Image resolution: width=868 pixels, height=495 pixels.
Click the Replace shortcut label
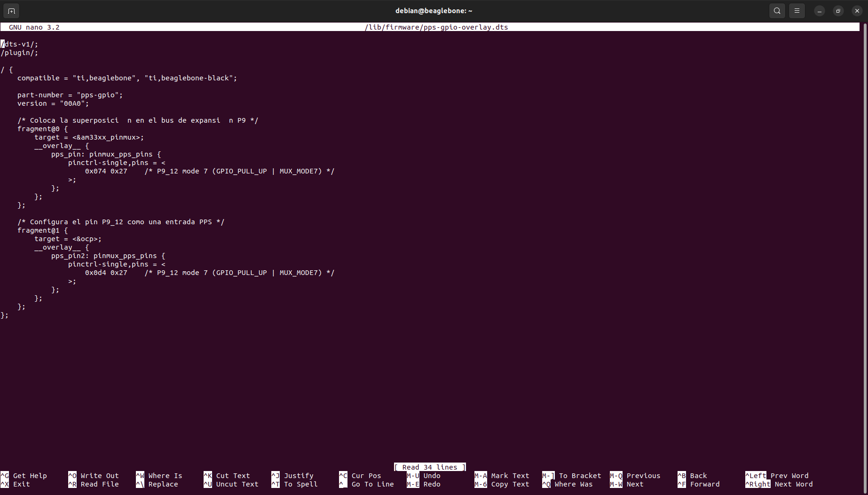163,484
